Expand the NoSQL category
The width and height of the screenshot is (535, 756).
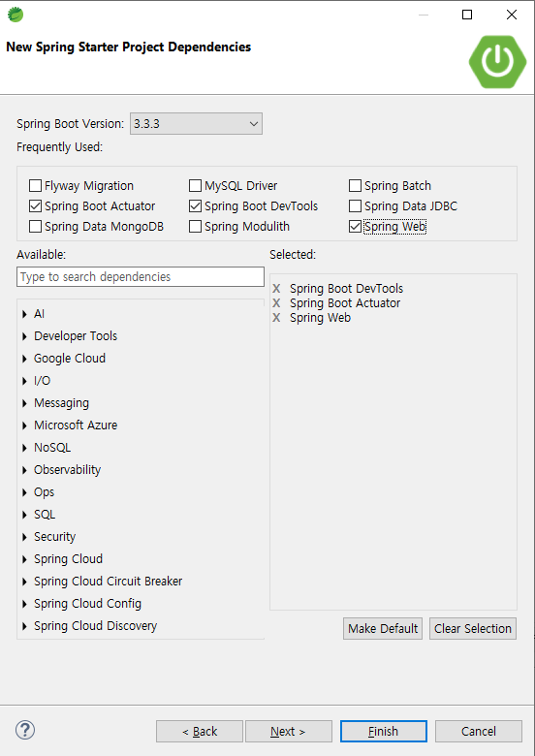click(24, 448)
